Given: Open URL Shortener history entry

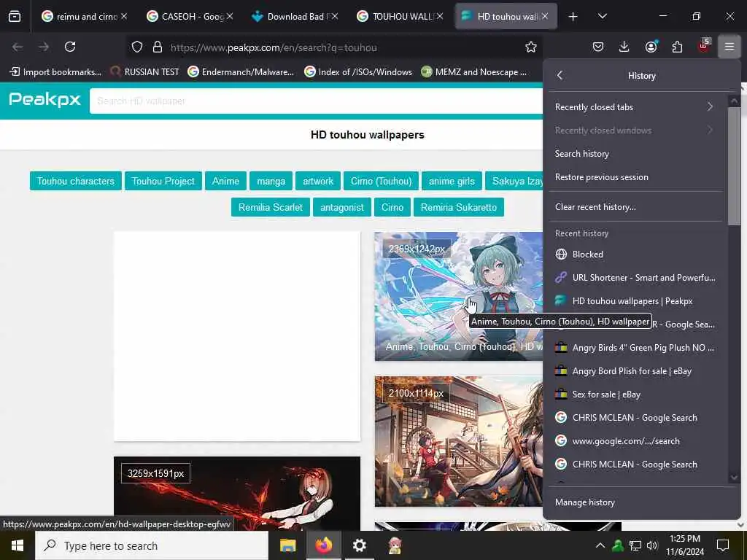Looking at the screenshot, I should coord(635,277).
